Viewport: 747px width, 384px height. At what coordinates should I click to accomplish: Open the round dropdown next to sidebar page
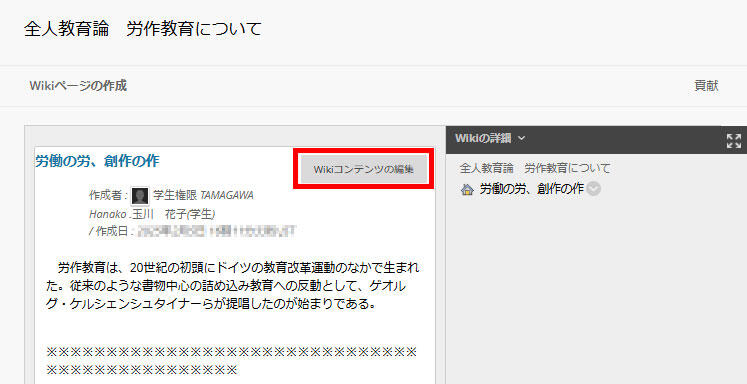coord(594,190)
